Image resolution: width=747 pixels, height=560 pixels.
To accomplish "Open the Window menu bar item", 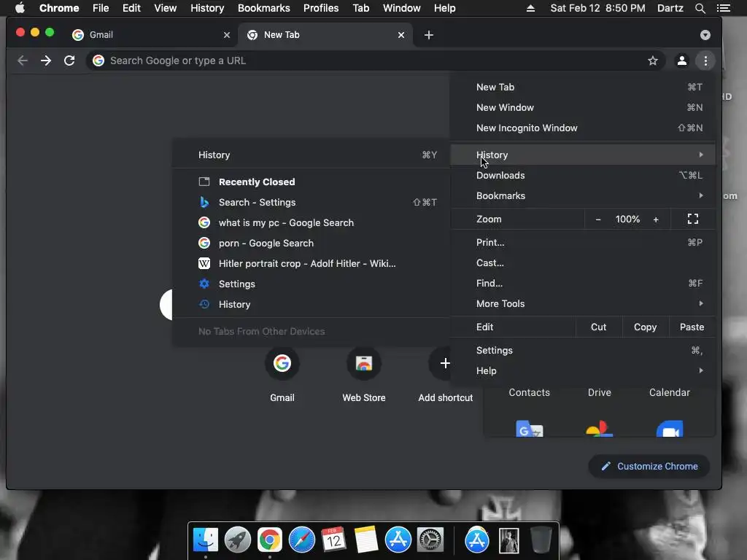I will [402, 8].
